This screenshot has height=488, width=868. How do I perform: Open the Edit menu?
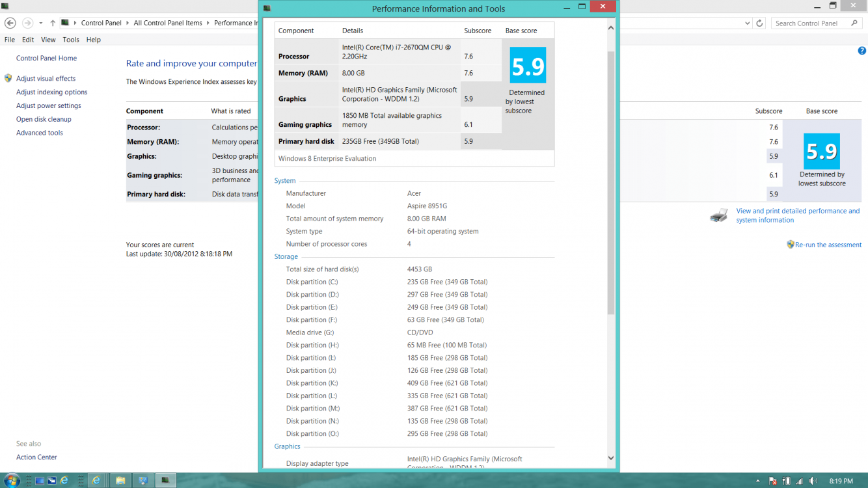pyautogui.click(x=28, y=40)
